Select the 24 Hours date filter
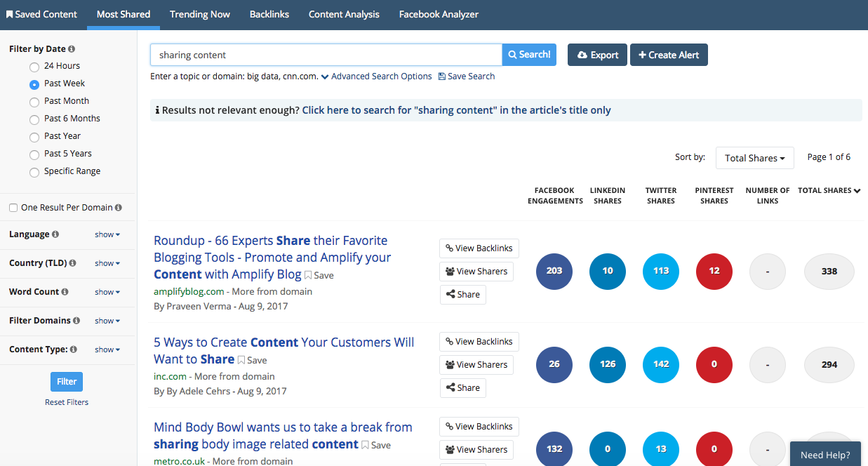 click(x=34, y=67)
